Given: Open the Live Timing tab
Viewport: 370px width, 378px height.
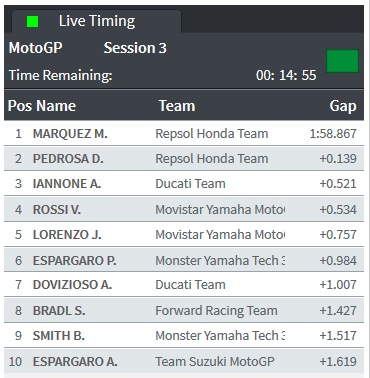Looking at the screenshot, I should click(97, 21).
